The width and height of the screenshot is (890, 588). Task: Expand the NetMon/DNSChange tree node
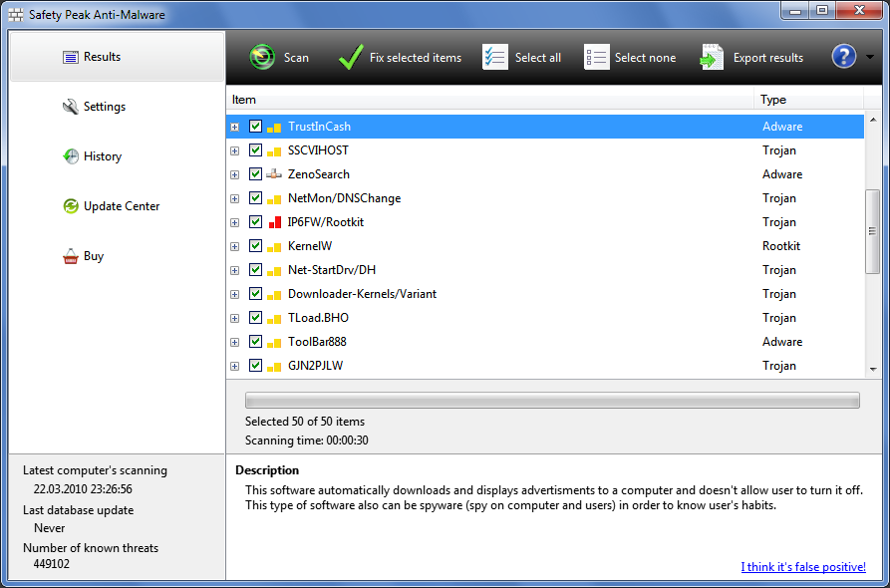pyautogui.click(x=234, y=199)
